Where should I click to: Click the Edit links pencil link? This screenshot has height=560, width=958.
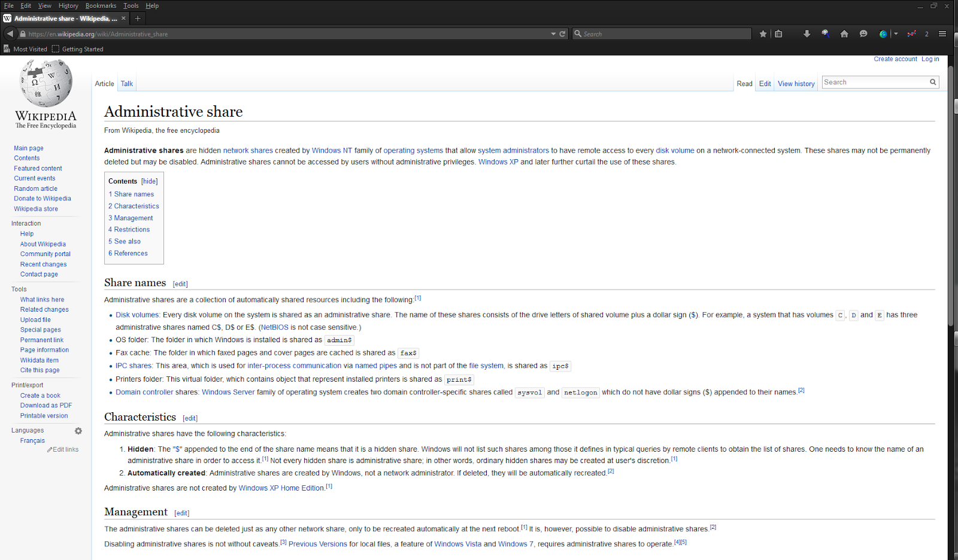pos(63,450)
